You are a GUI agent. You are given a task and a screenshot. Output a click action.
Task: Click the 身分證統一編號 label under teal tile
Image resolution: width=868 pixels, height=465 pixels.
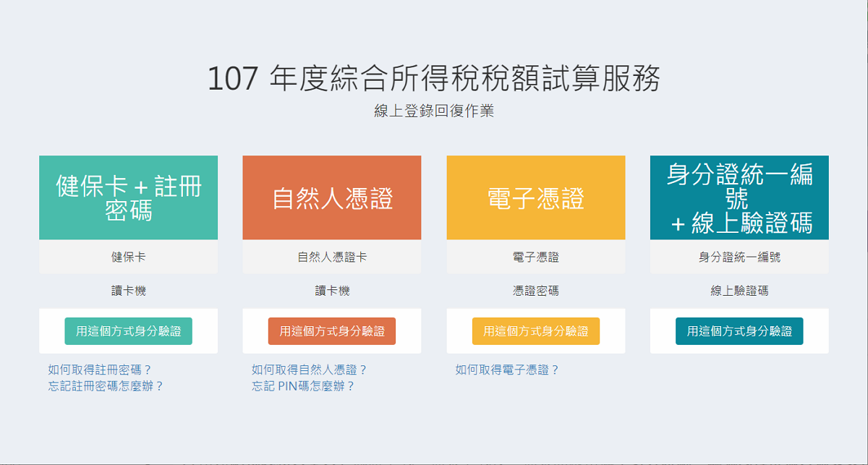[739, 257]
